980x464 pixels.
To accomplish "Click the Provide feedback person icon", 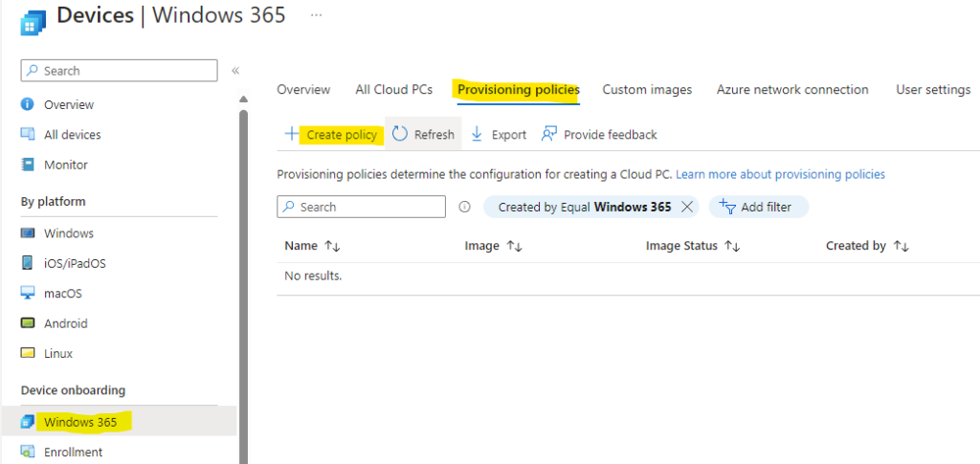I will 548,134.
